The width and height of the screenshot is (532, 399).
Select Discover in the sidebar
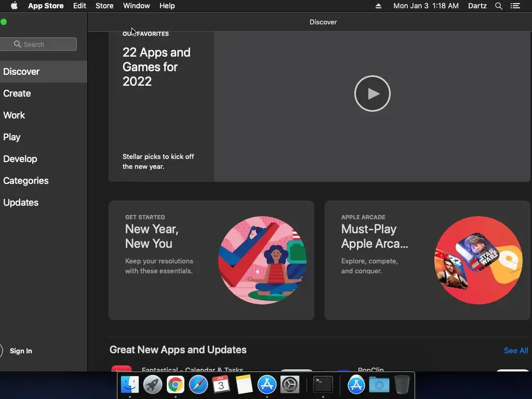[x=44, y=72]
